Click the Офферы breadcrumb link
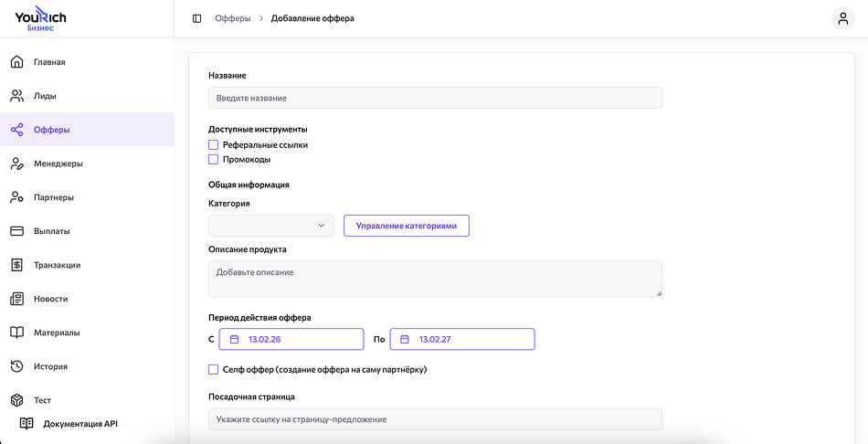This screenshot has height=444, width=868. coord(232,18)
